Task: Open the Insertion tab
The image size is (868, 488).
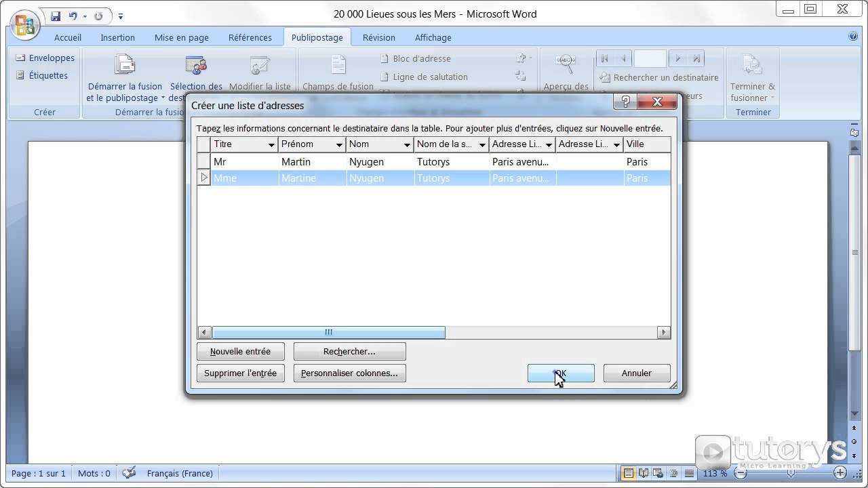Action: pos(118,37)
